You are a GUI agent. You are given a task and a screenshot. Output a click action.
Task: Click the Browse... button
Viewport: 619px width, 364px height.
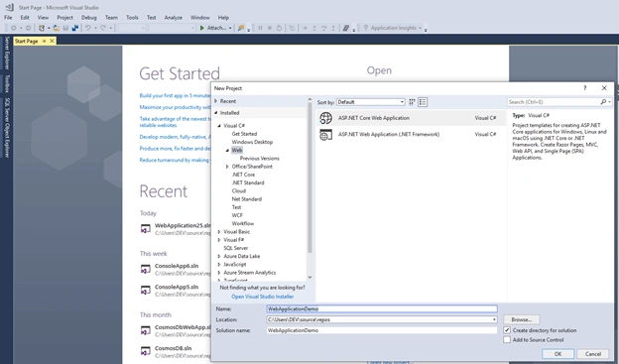click(522, 319)
